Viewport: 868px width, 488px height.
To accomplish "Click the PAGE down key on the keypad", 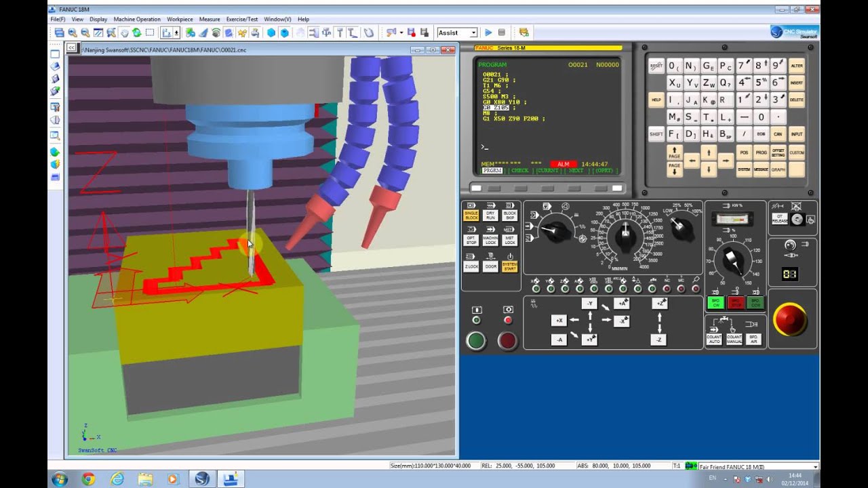I will pos(674,169).
